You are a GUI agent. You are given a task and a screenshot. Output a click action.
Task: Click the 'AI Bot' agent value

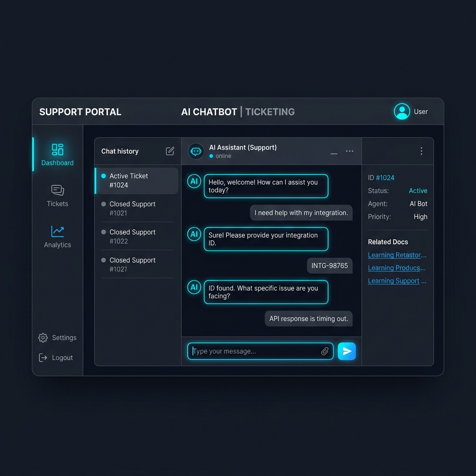coord(418,204)
